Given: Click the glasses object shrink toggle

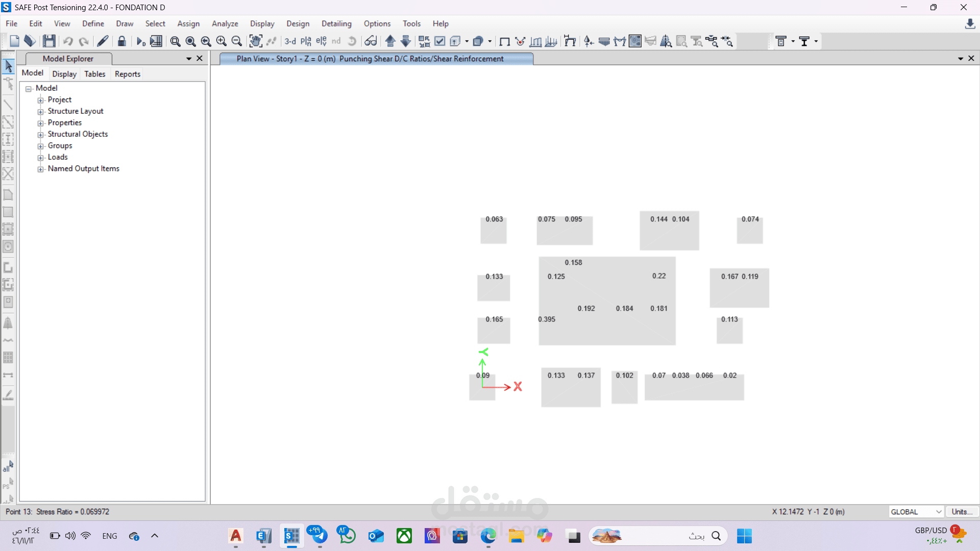Looking at the screenshot, I should tap(371, 41).
